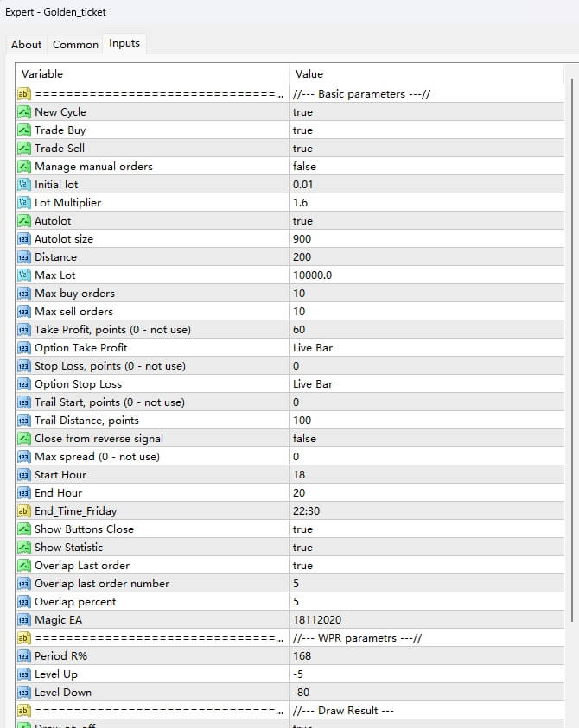Click the integer icon beside Period R%

pyautogui.click(x=23, y=655)
